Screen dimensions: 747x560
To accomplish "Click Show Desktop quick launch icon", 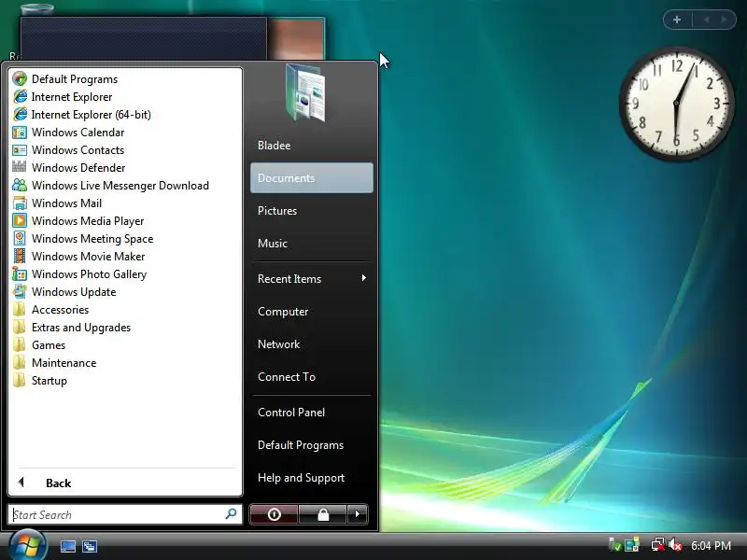I will tap(67, 546).
